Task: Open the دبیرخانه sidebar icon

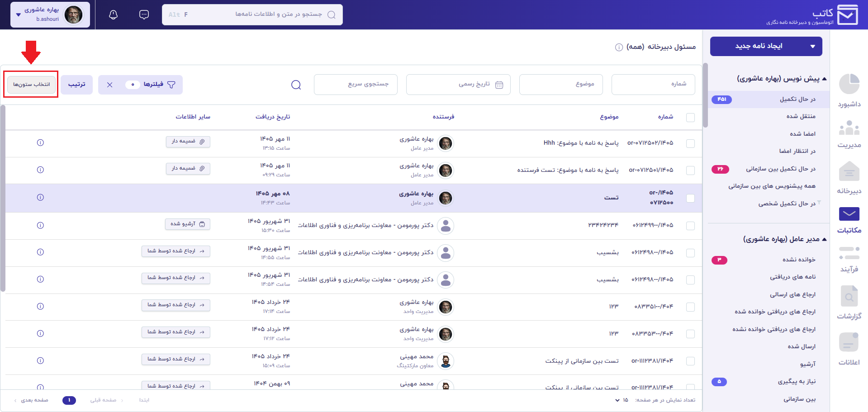Action: tap(849, 172)
